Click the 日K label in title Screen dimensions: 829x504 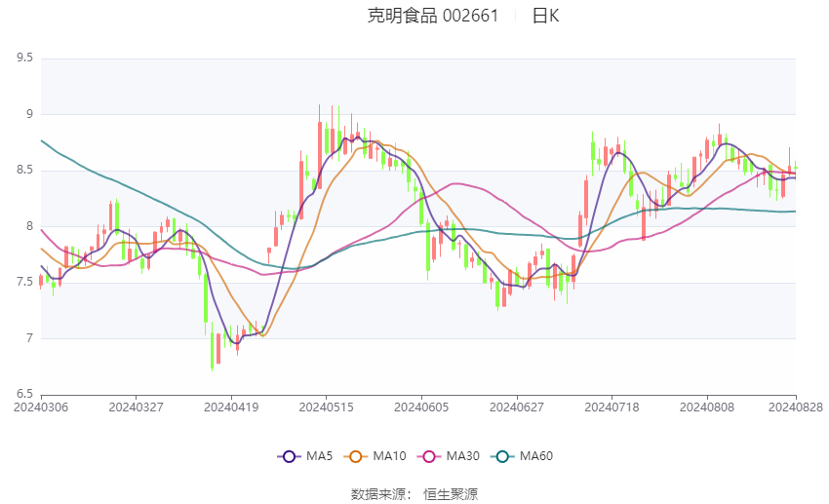[x=545, y=16]
